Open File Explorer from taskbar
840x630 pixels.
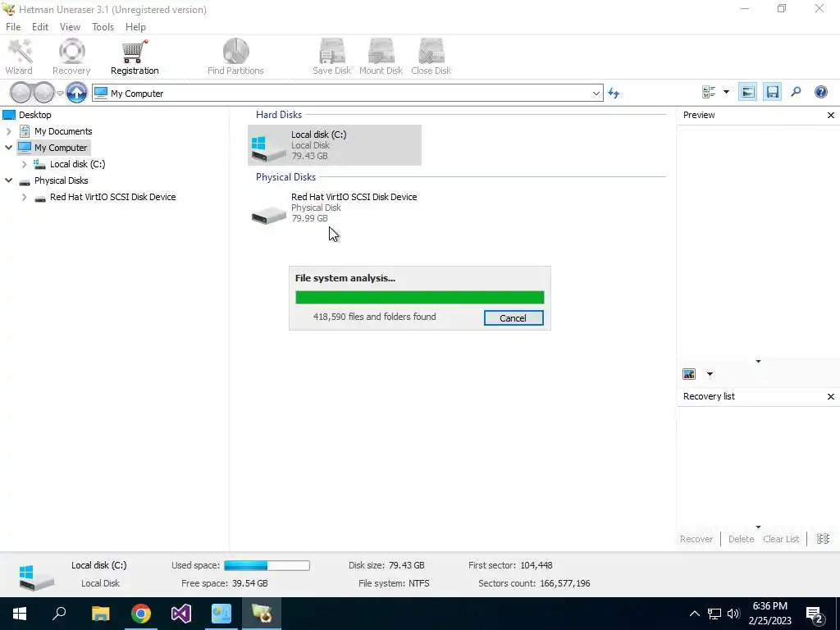tap(100, 614)
